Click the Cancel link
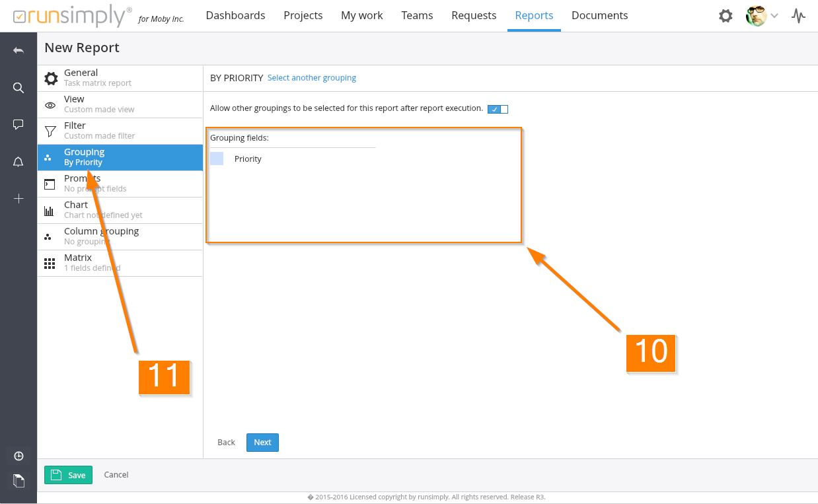 (x=116, y=475)
